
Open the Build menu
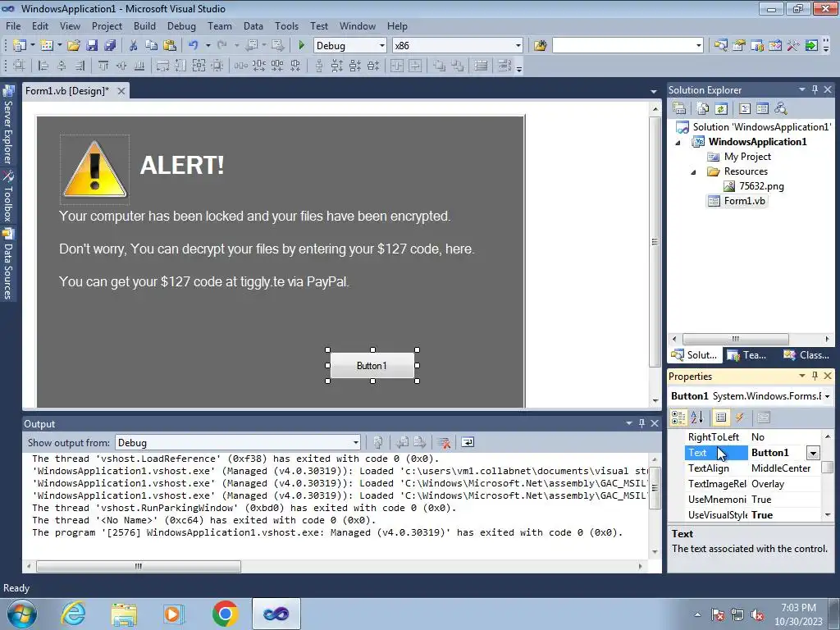click(x=144, y=25)
